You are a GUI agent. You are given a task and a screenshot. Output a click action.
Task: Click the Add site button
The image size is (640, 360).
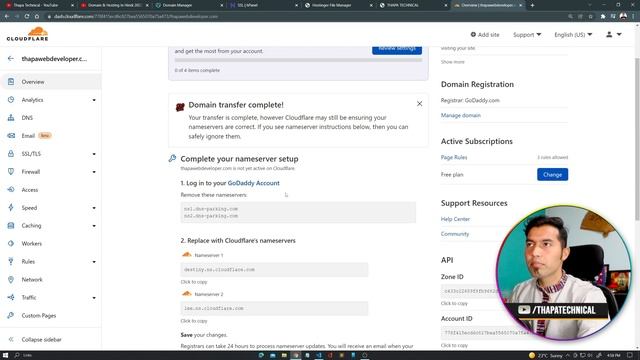(x=484, y=35)
